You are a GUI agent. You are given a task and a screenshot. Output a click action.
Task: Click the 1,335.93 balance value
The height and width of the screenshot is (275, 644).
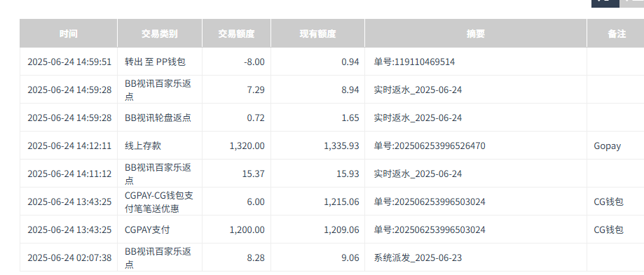[x=342, y=146]
